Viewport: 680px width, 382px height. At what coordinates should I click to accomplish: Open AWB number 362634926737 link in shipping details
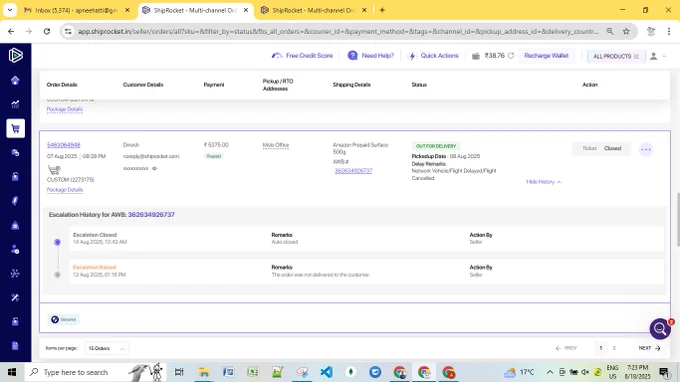pyautogui.click(x=353, y=171)
